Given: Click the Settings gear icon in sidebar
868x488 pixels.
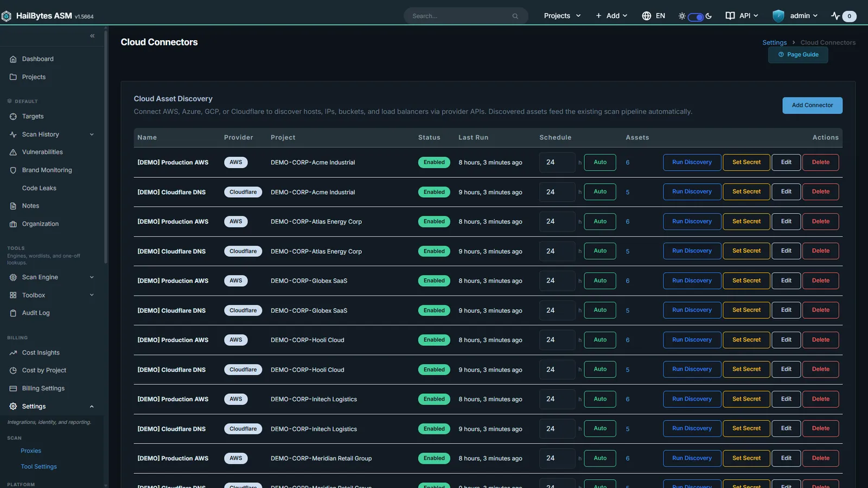Looking at the screenshot, I should (x=13, y=406).
